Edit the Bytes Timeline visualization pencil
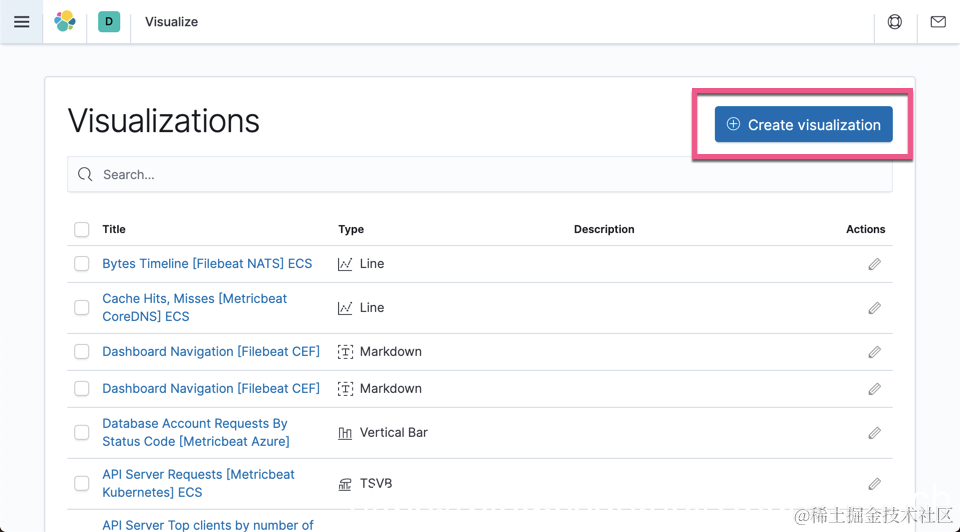Image resolution: width=960 pixels, height=532 pixels. coord(874,264)
